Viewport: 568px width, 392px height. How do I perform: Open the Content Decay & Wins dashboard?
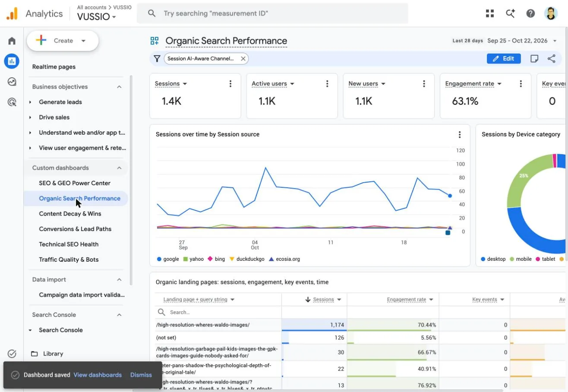tap(70, 214)
